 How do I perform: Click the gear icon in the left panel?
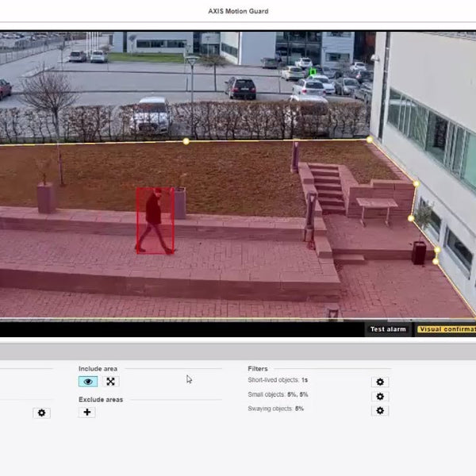tap(42, 413)
